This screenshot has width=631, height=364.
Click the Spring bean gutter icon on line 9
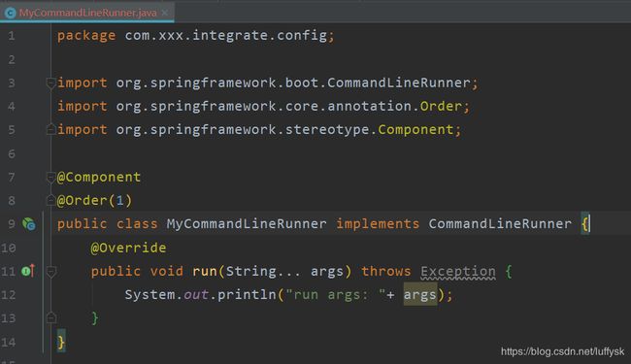tap(28, 224)
